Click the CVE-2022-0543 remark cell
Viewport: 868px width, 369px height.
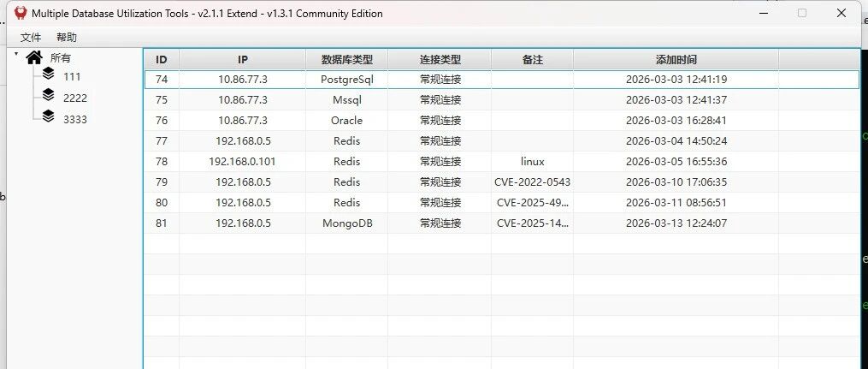pyautogui.click(x=533, y=182)
